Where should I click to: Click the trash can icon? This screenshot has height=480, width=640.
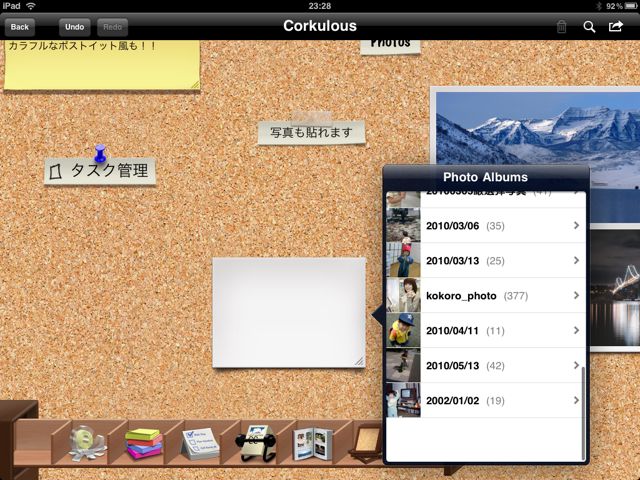[562, 27]
